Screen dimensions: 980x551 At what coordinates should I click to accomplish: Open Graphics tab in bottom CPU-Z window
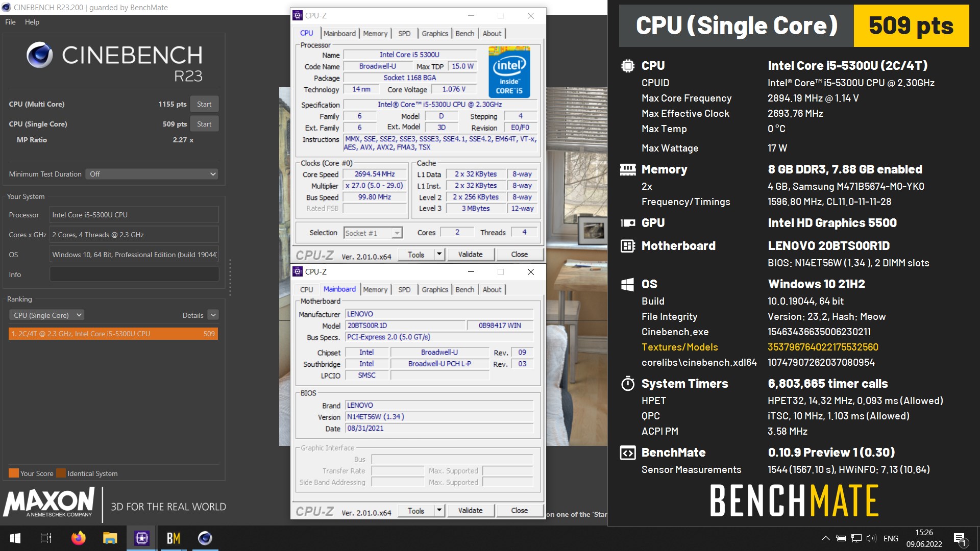[x=435, y=289]
